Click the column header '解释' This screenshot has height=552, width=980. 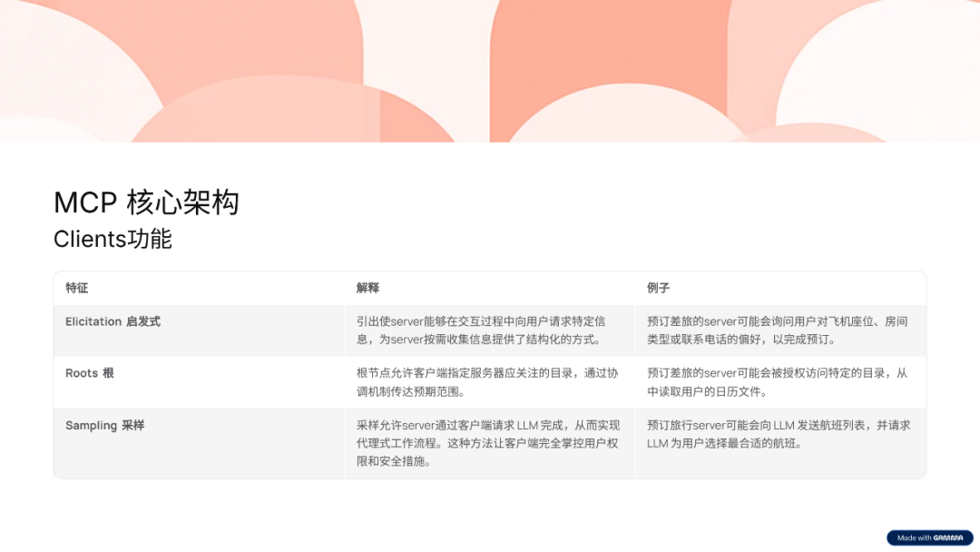point(367,288)
